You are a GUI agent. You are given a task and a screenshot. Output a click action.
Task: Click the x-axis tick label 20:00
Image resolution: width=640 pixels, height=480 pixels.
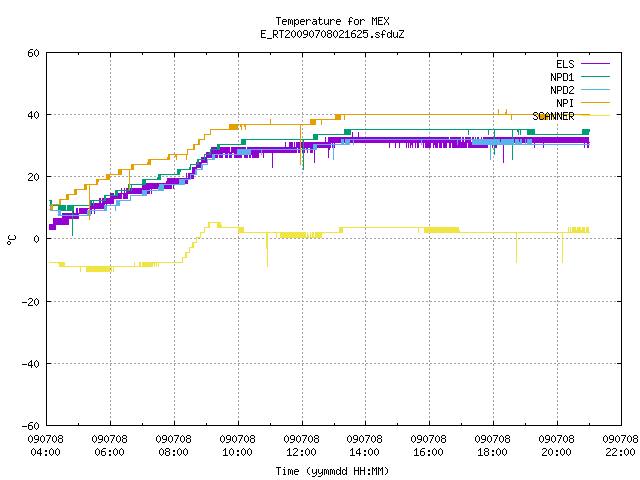[x=556, y=452]
